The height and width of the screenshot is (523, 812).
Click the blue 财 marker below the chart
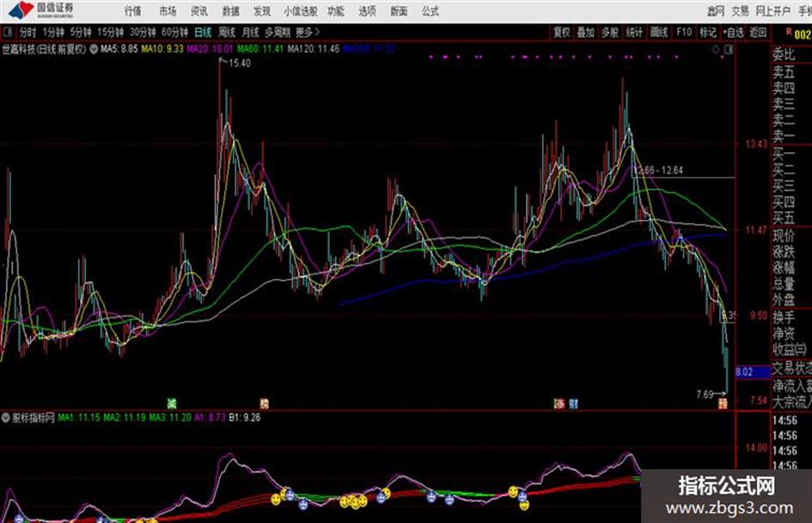(x=573, y=404)
